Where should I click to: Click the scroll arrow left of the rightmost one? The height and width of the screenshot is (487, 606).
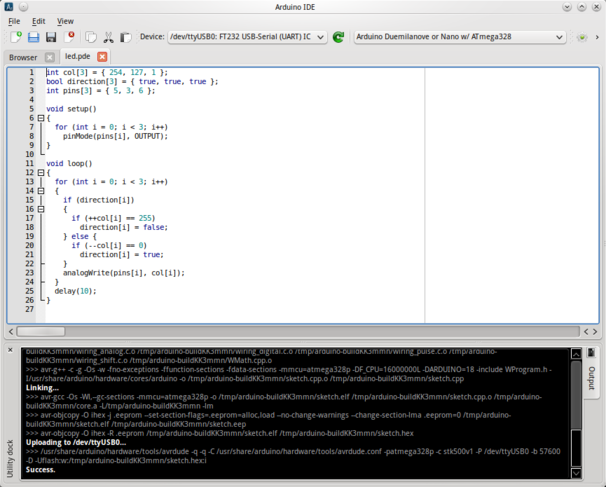pyautogui.click(x=586, y=332)
